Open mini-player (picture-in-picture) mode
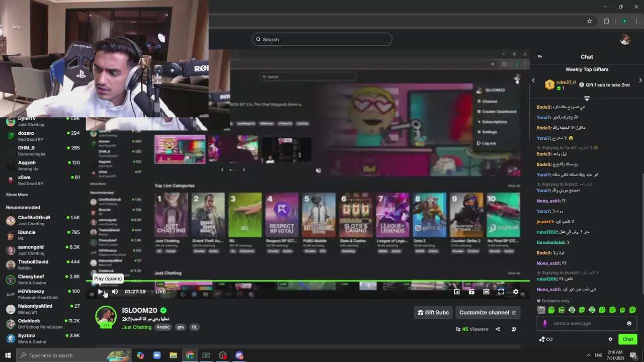This screenshot has height=362, width=644. click(457, 292)
